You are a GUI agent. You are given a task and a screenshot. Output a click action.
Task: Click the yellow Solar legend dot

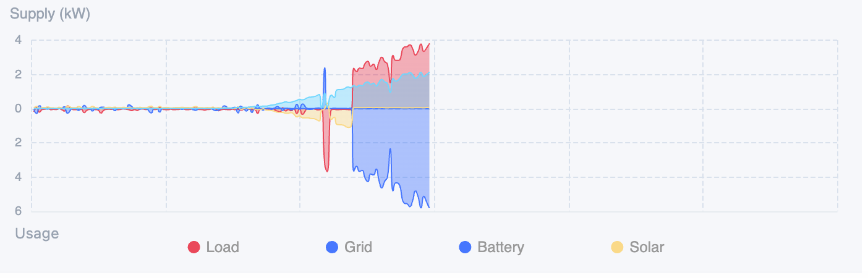[x=617, y=248]
